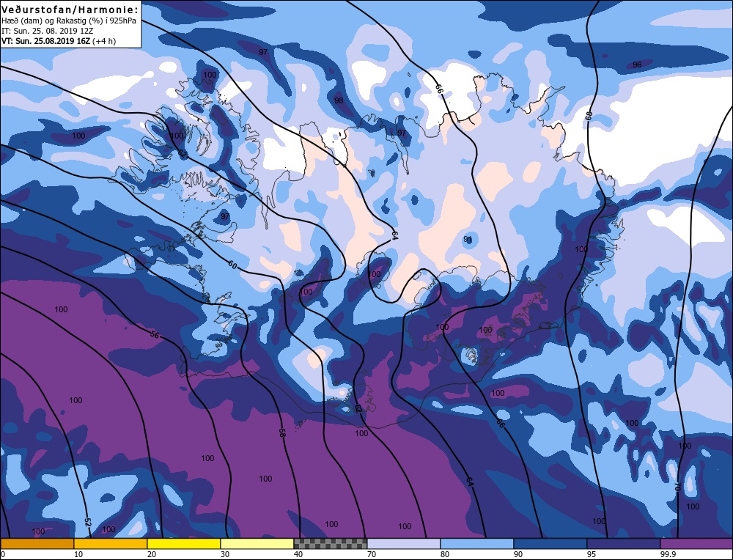Click the bright yellow 20–30 legend swatch
This screenshot has height=560, width=733.
[x=184, y=544]
